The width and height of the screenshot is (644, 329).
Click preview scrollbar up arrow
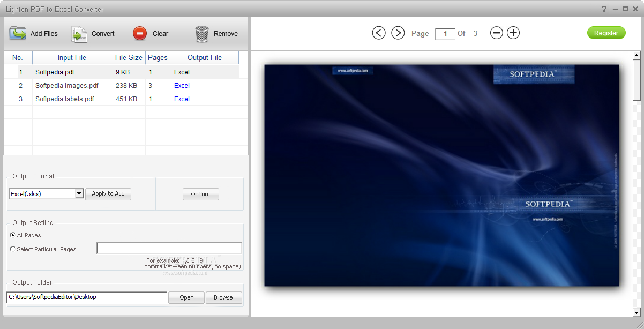[636, 55]
